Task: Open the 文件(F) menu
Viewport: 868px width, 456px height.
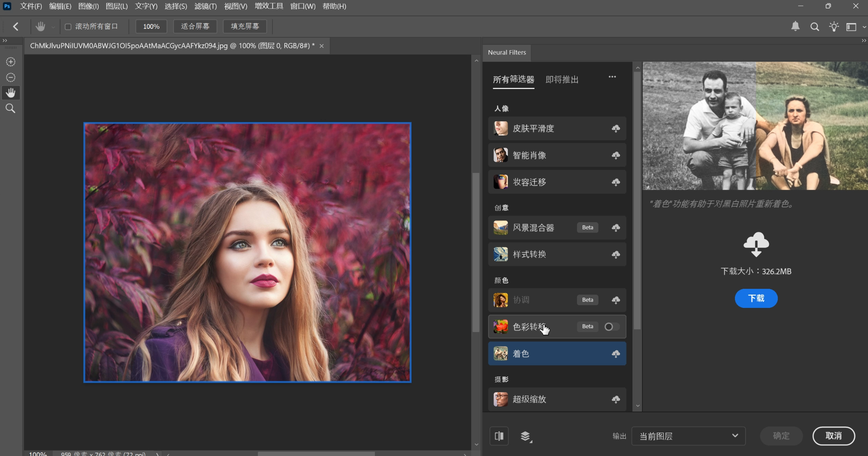Action: (31, 6)
